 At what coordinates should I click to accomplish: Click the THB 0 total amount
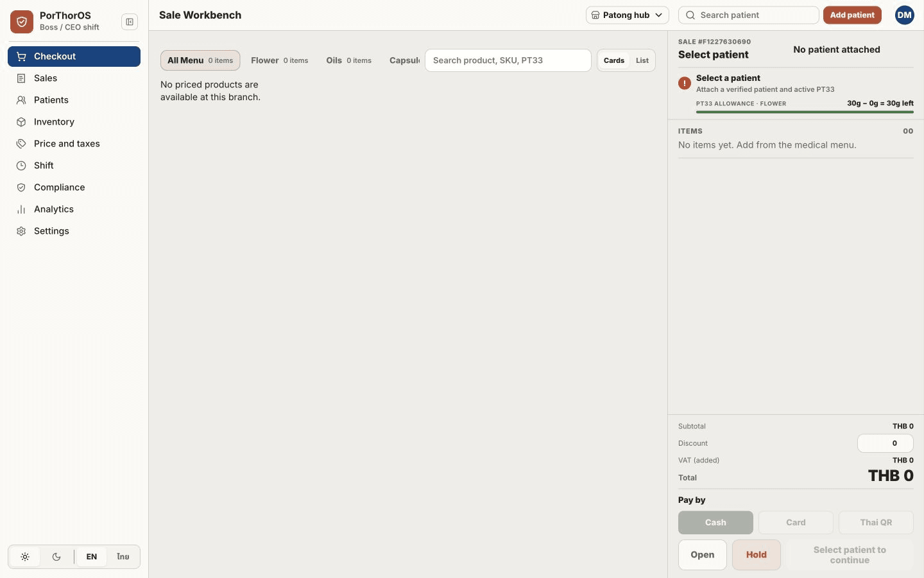click(891, 476)
